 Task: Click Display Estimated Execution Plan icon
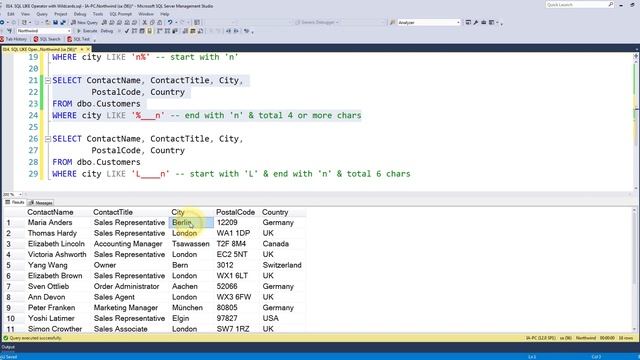tap(134, 31)
